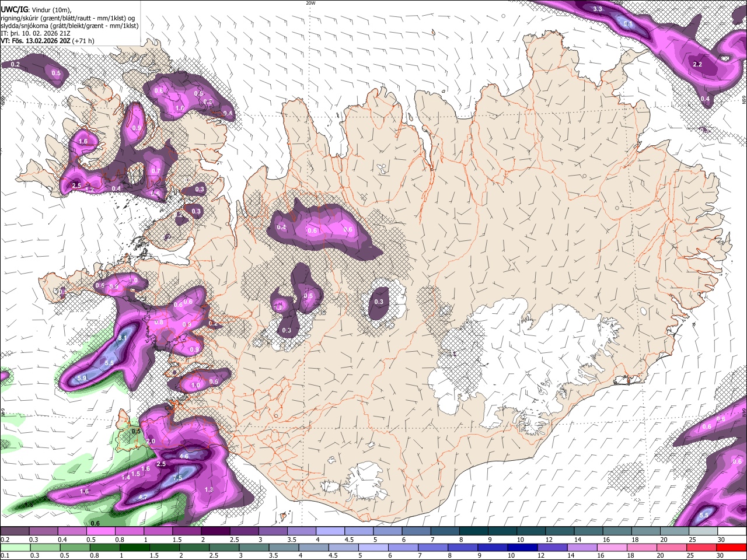Image resolution: width=747 pixels, height=560 pixels.
Task: Select the black '0.6' label above the legend
Action: pos(95,523)
